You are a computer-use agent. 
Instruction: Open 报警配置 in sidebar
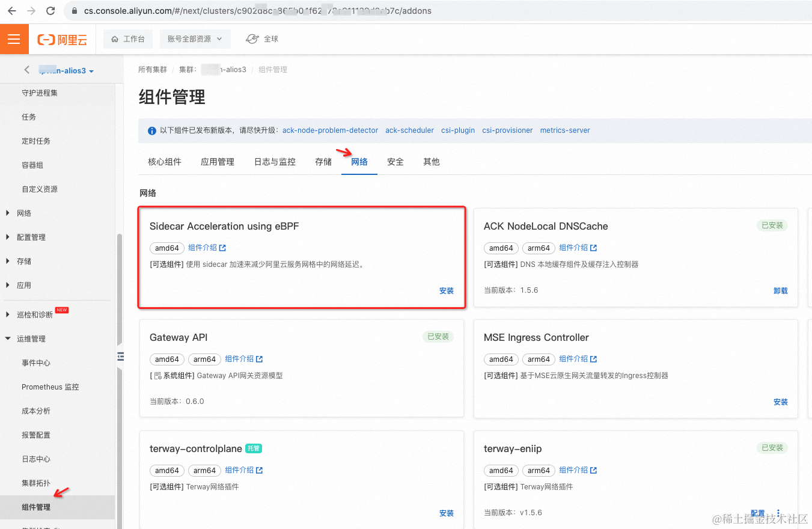tap(36, 435)
